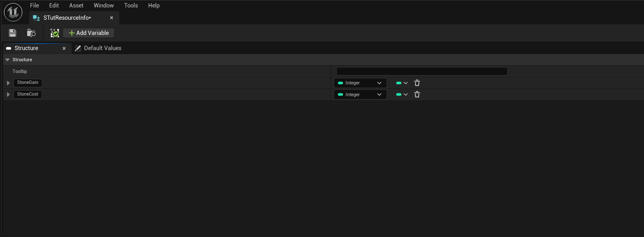Screen dimensions: 644x237
Task: Open the Tools menu
Action: coord(131,5)
